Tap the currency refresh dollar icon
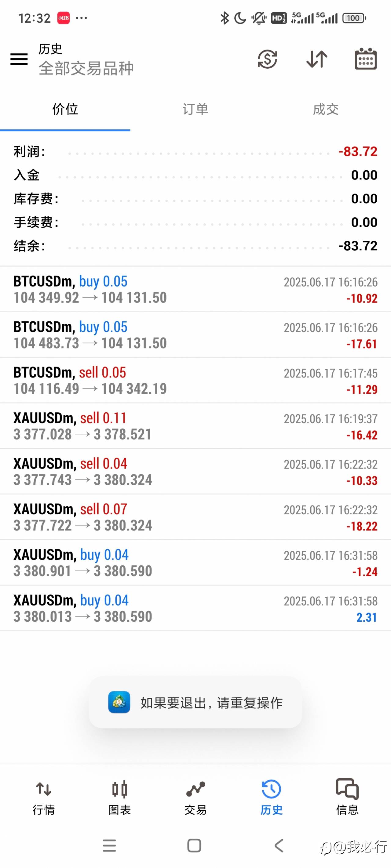Image resolution: width=391 pixels, height=868 pixels. [267, 59]
